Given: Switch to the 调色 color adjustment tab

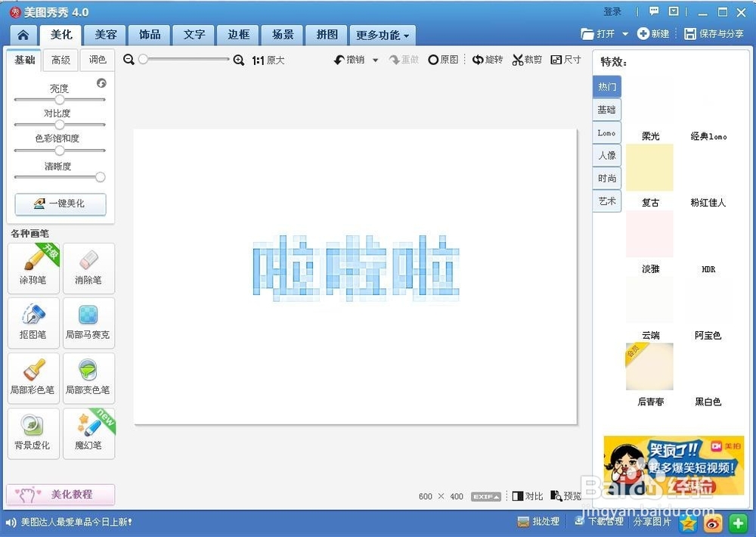Looking at the screenshot, I should [97, 60].
